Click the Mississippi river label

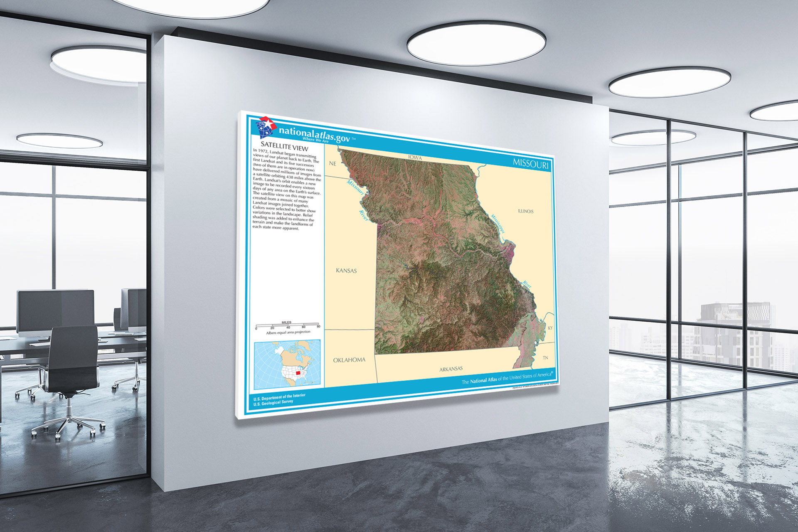(x=498, y=223)
